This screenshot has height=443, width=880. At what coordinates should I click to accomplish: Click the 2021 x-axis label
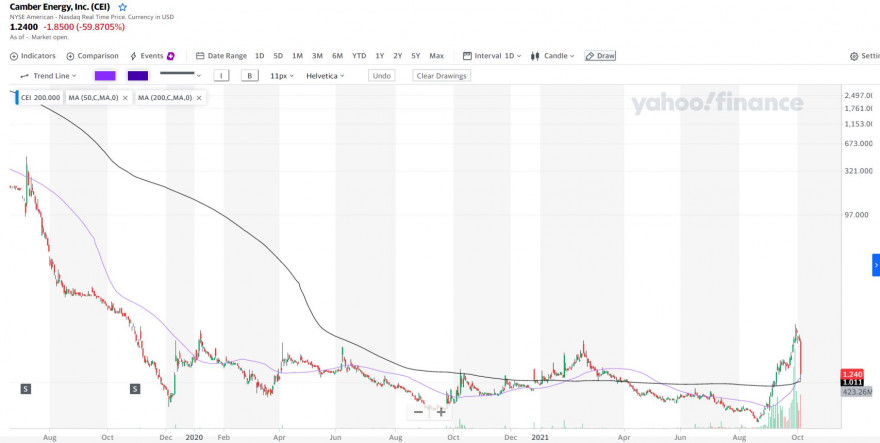pos(539,436)
